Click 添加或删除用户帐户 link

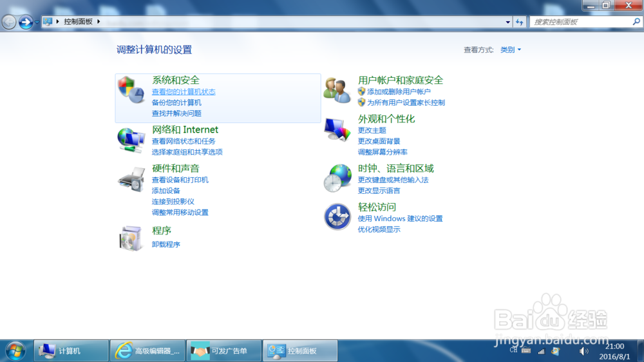pos(399,91)
